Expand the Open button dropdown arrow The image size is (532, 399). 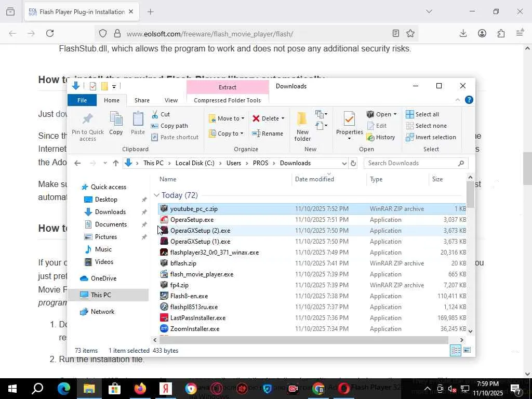tap(395, 114)
